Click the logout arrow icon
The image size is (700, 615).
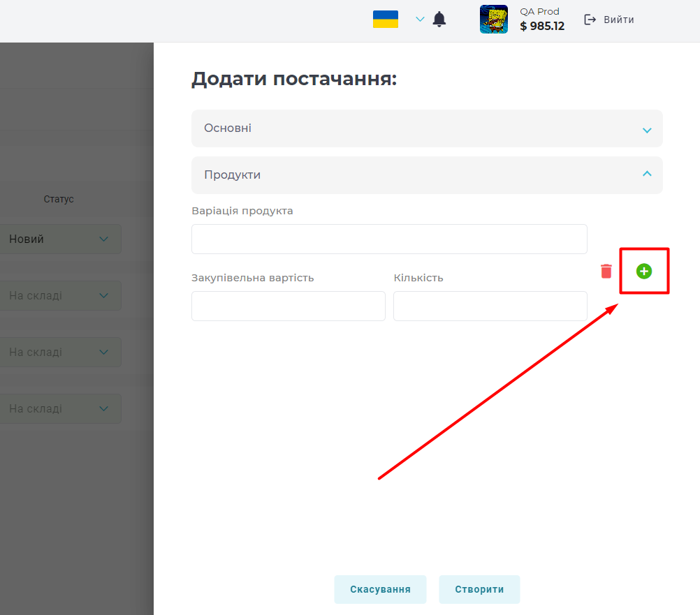[x=590, y=20]
